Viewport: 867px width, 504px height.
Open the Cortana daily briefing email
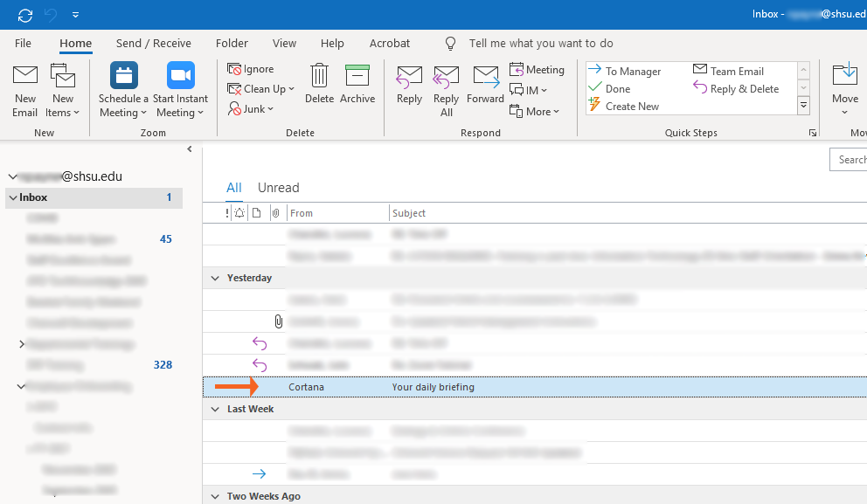pyautogui.click(x=433, y=387)
